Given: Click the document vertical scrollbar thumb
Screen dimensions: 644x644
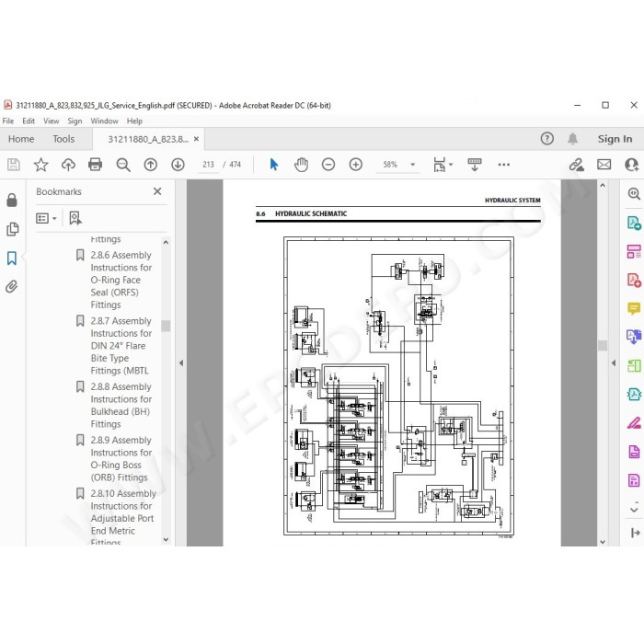Looking at the screenshot, I should (x=603, y=345).
